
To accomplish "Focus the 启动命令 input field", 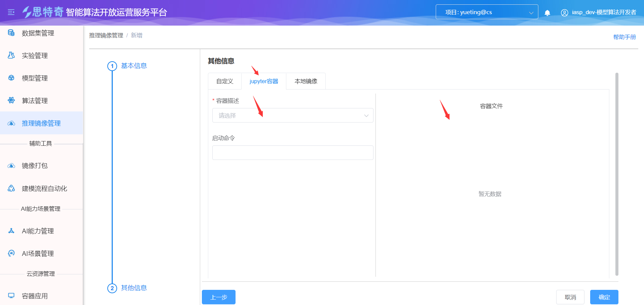I will pyautogui.click(x=293, y=152).
